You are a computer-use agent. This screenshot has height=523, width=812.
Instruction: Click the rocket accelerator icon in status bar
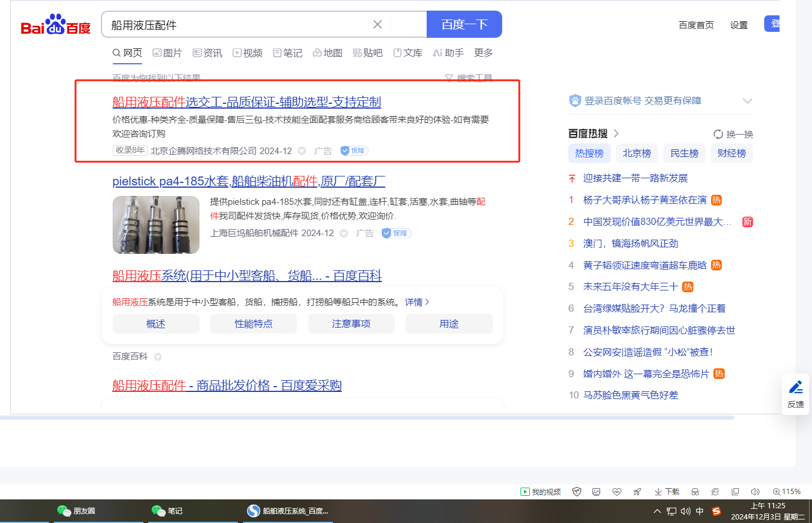pos(637,492)
